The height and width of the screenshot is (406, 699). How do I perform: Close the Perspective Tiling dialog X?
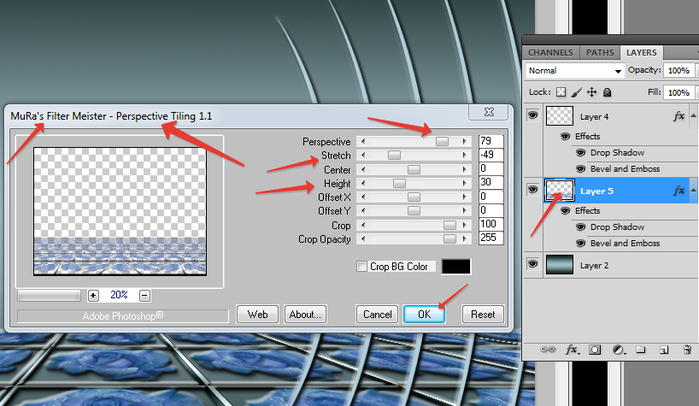click(x=489, y=112)
